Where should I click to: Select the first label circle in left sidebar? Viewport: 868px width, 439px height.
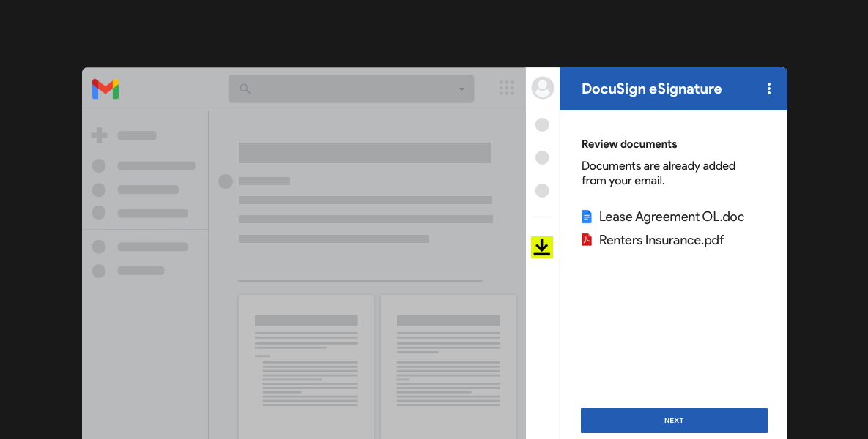pyautogui.click(x=98, y=166)
